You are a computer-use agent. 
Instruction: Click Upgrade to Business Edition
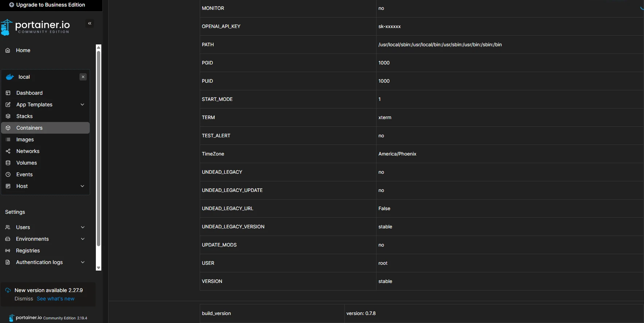47,5
